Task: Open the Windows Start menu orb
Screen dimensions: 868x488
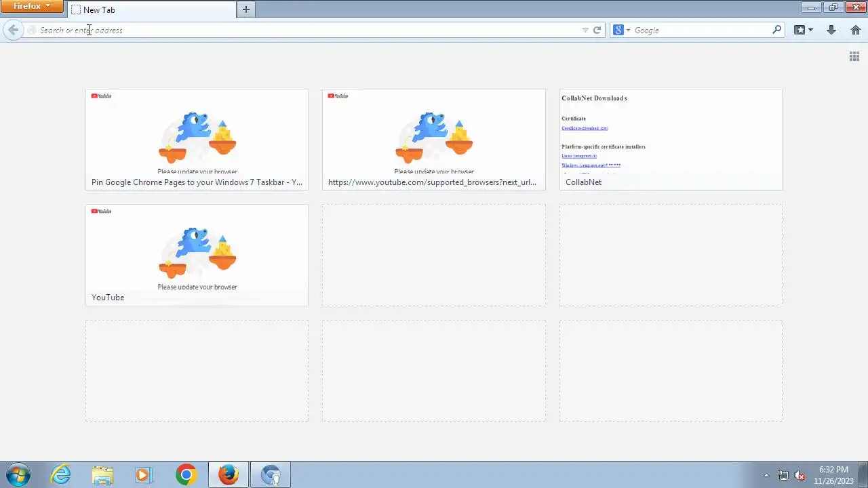Action: [18, 474]
